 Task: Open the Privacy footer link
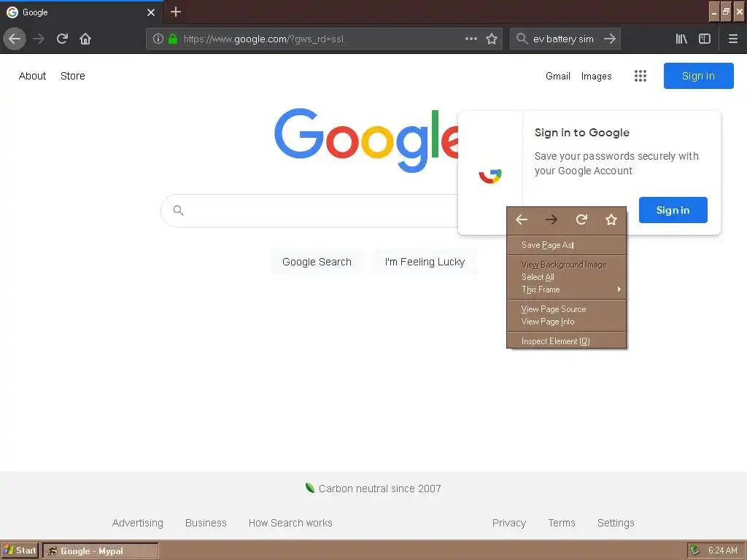[509, 523]
